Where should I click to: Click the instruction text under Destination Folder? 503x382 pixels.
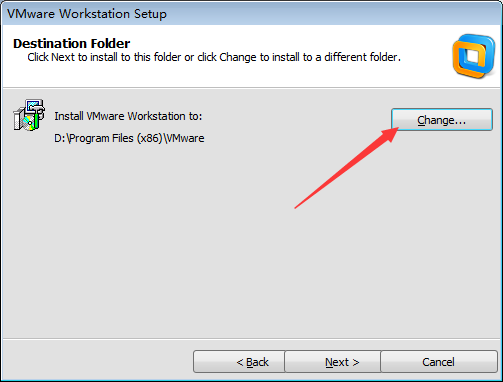214,57
